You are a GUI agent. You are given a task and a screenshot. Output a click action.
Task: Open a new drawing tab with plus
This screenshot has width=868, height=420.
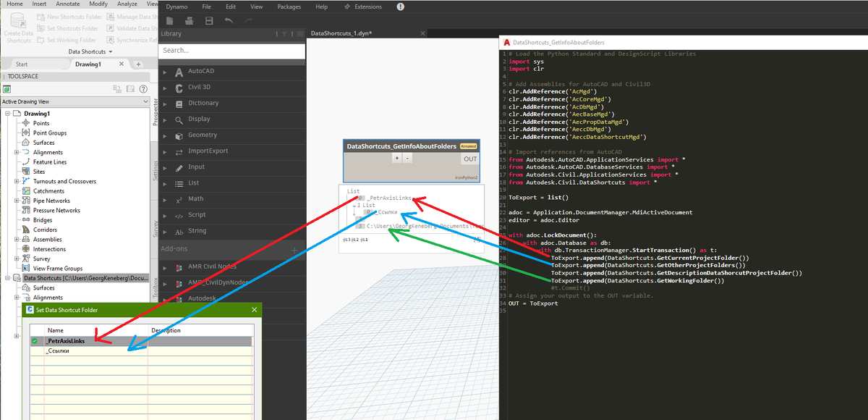[x=138, y=64]
